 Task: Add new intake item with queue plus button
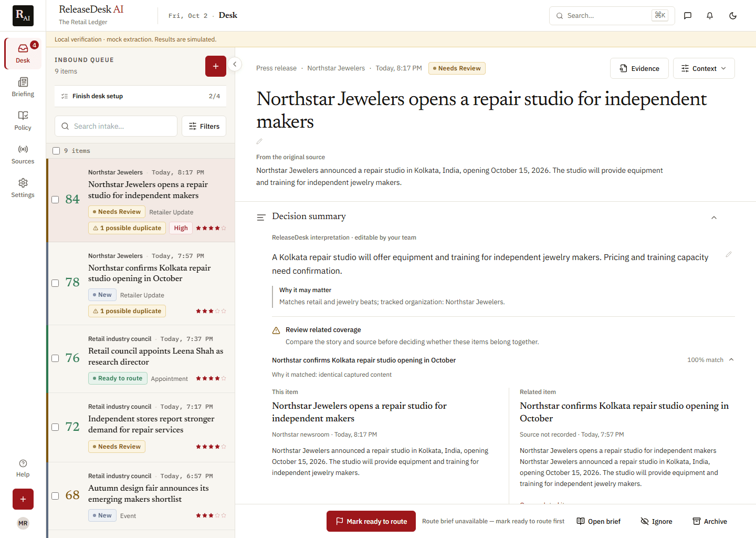216,66
